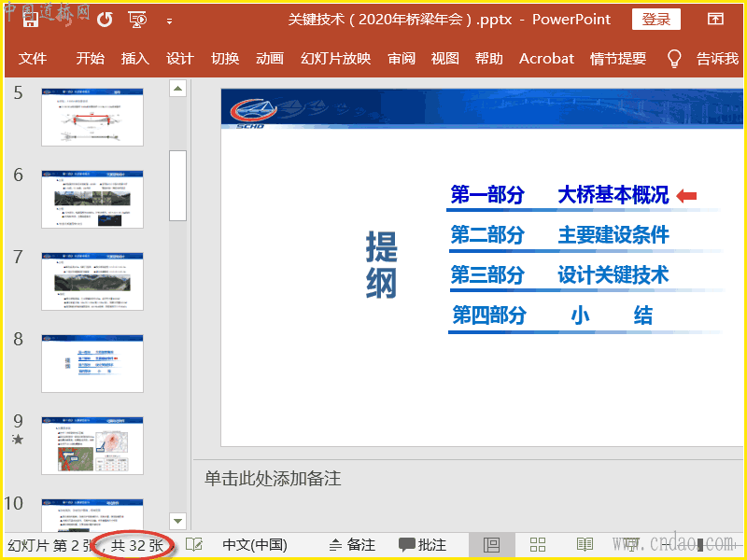
Task: Click the spell check status bar icon
Action: pos(194,545)
